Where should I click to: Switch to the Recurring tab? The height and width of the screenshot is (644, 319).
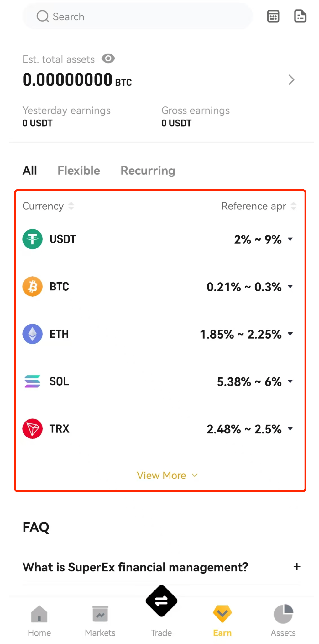click(x=148, y=171)
